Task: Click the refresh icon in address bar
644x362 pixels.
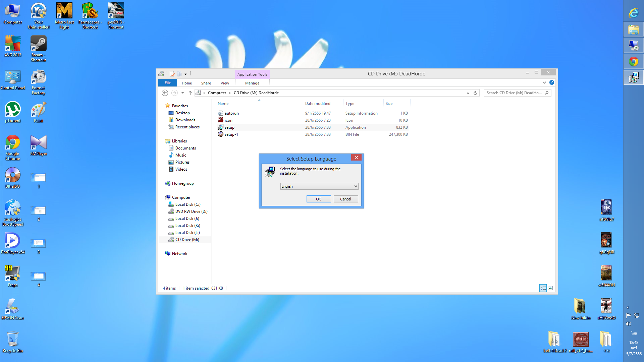Action: point(475,93)
